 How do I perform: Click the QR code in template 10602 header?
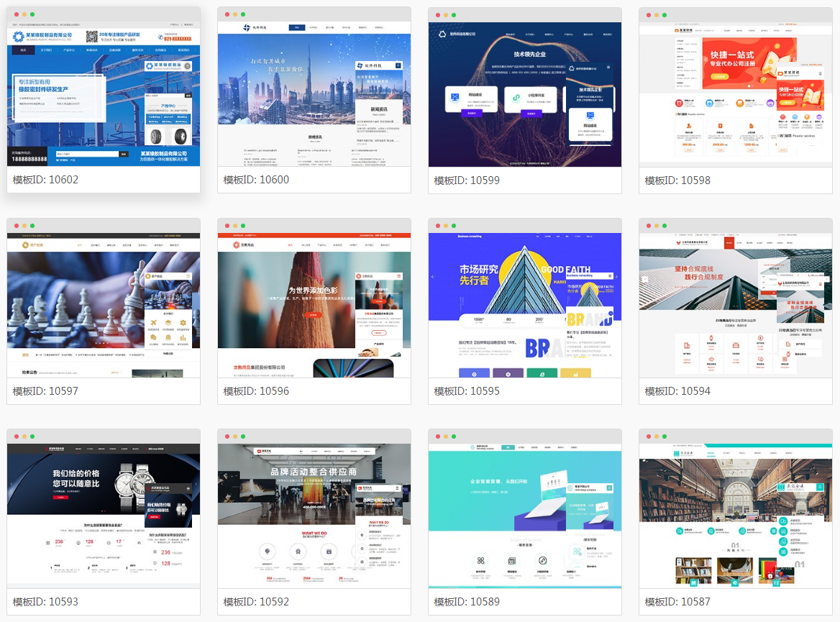[x=92, y=36]
